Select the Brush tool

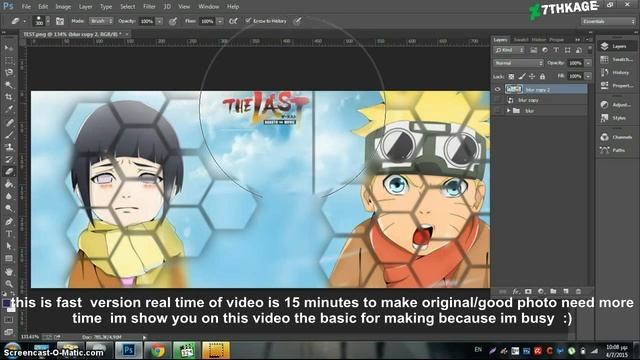click(x=9, y=135)
